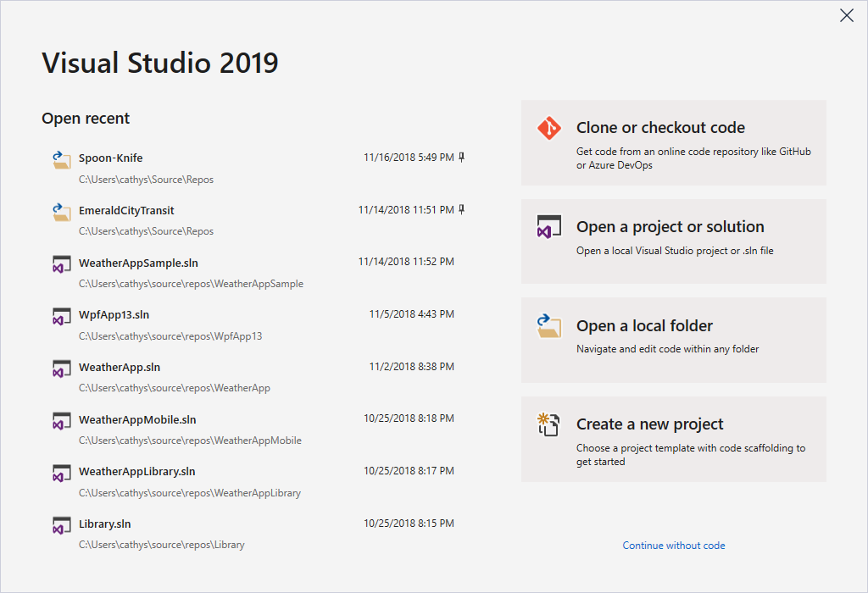
Task: Click the solution icon beside WeatherAppSample.sln
Action: 61,263
